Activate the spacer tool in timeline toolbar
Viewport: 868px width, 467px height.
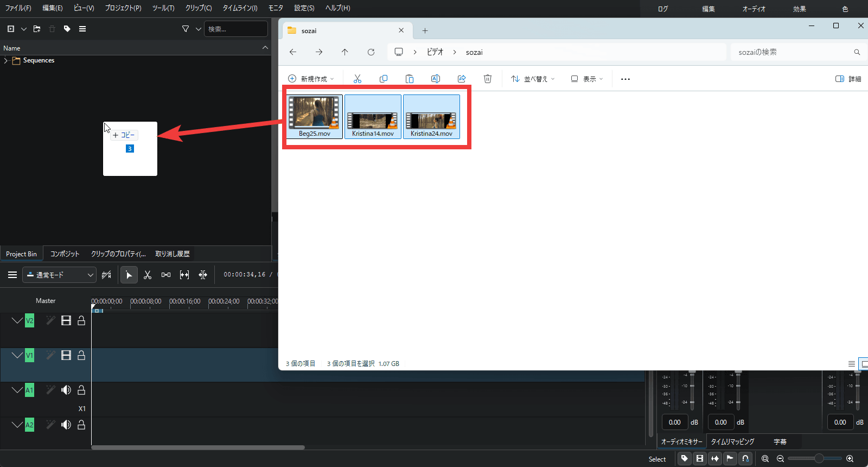166,275
